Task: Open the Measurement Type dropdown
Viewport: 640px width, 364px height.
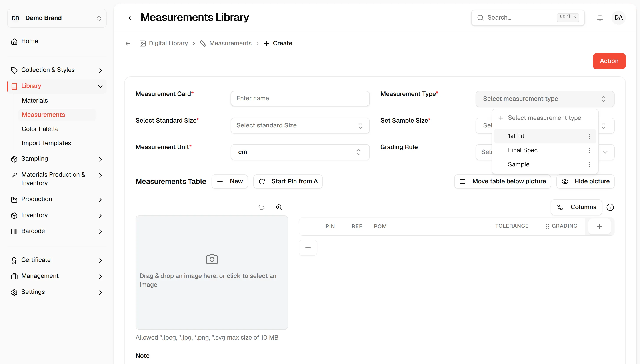Action: (x=545, y=99)
